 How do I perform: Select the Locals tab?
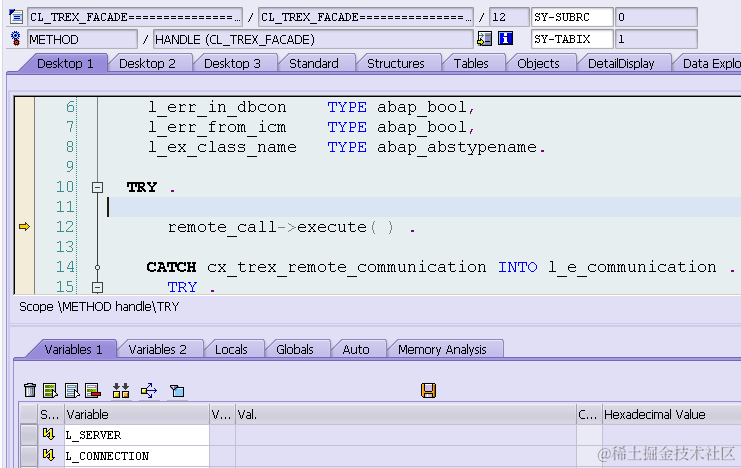coord(231,349)
